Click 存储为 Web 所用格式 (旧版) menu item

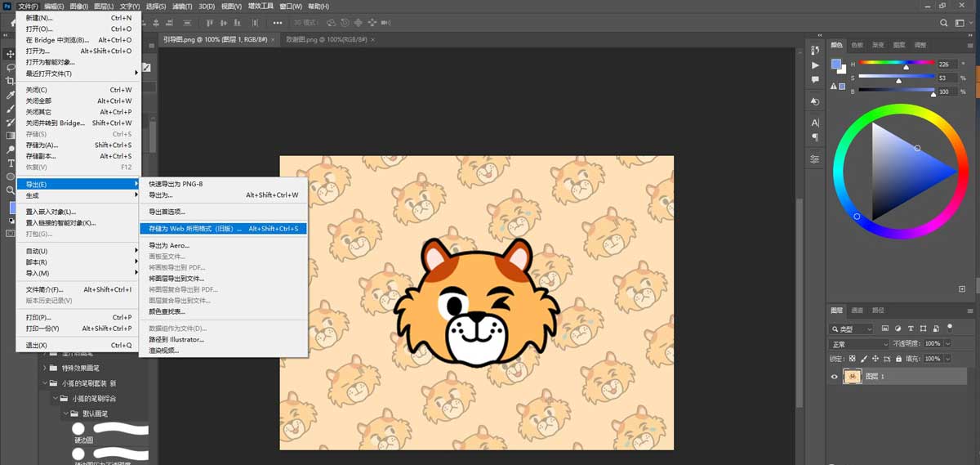pos(223,229)
